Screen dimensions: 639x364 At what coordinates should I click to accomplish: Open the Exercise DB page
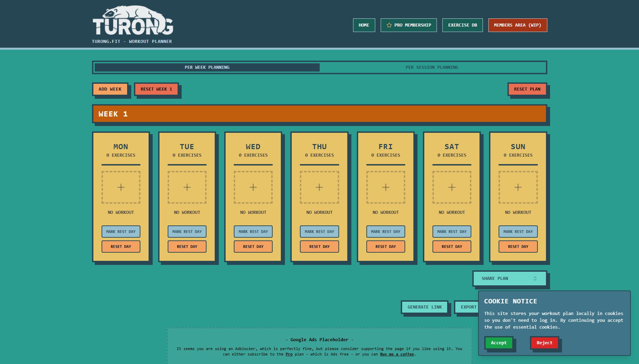(x=462, y=25)
